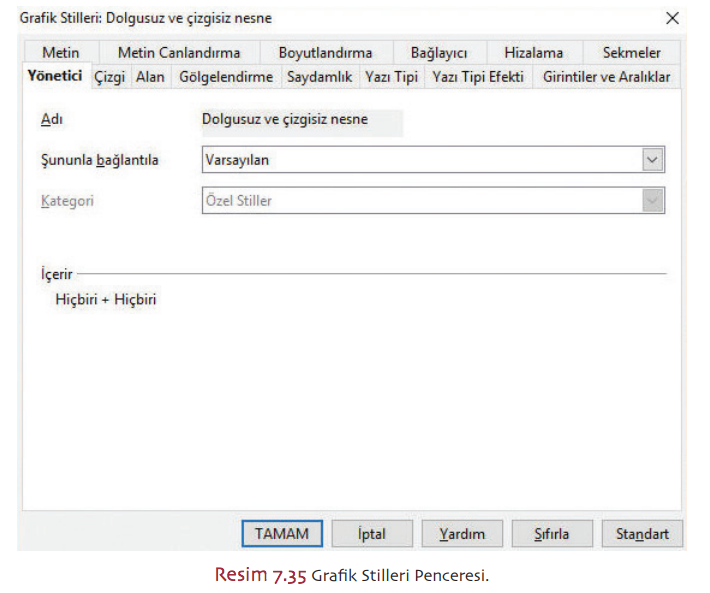This screenshot has width=710, height=593.
Task: Go to the Yazı Tipi tab
Action: pos(391,77)
